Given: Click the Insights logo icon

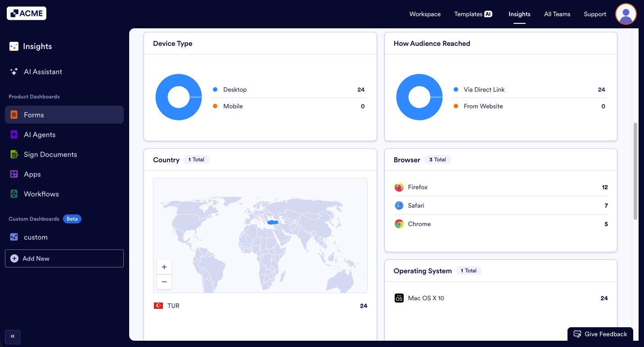Looking at the screenshot, I should pyautogui.click(x=13, y=46).
